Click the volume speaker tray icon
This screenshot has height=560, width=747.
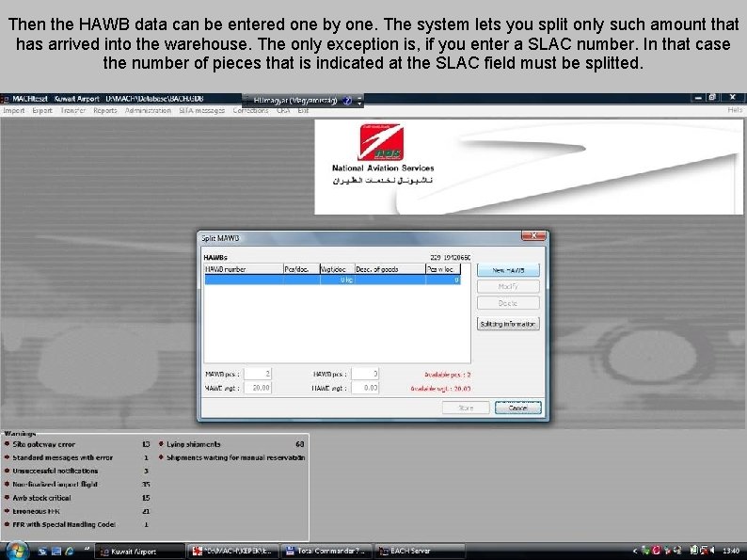pos(712,551)
